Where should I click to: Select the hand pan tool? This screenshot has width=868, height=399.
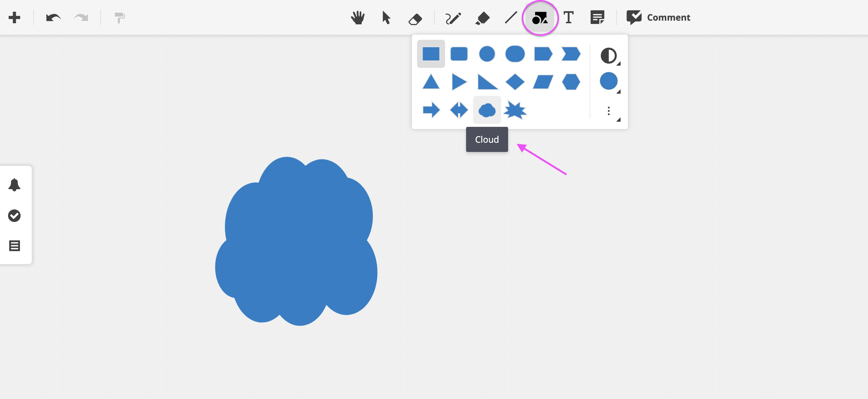(358, 17)
